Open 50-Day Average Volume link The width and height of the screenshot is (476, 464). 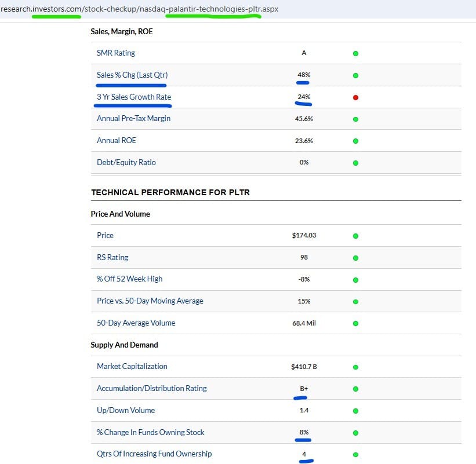(x=136, y=323)
